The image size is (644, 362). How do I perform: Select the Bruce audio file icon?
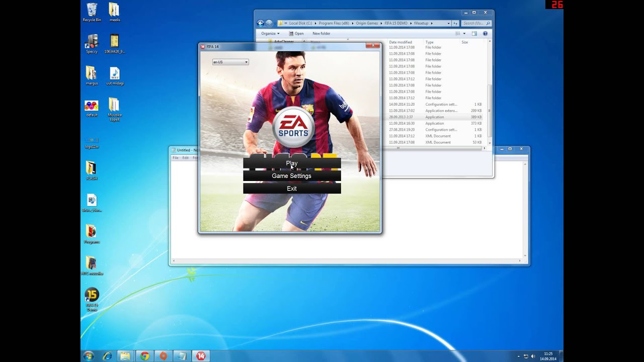92,203
